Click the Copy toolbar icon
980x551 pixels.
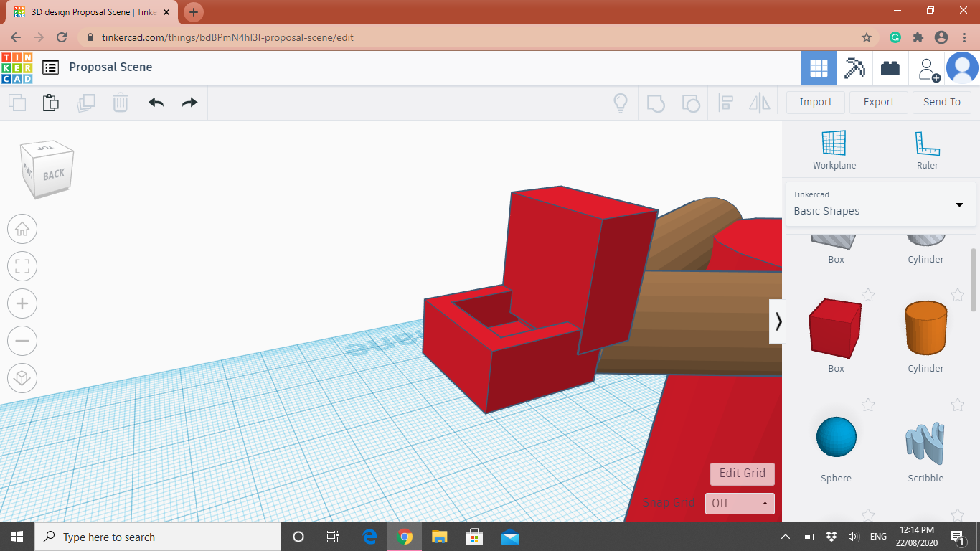(17, 103)
